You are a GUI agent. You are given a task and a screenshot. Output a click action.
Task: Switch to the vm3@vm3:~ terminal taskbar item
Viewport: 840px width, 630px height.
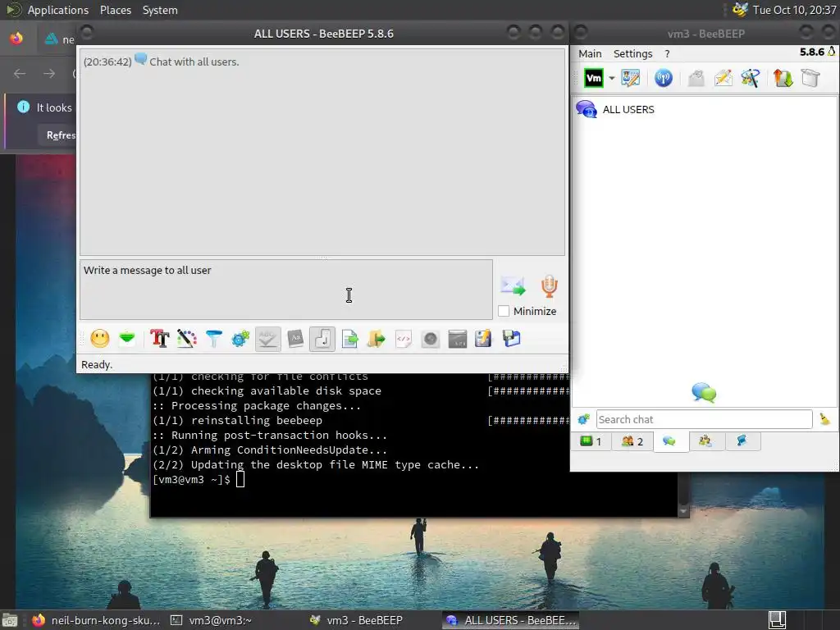pos(211,620)
